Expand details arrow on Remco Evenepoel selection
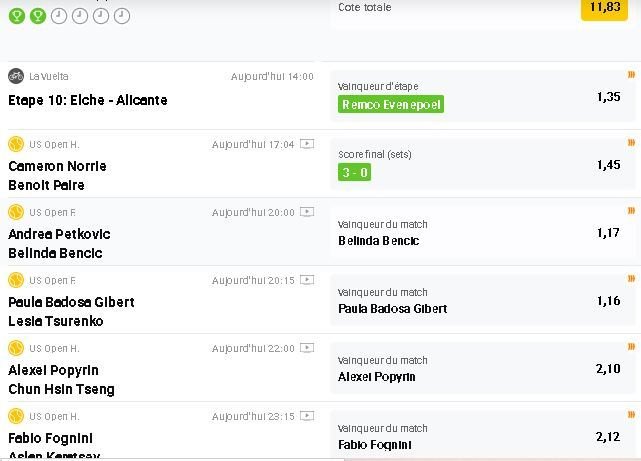The height and width of the screenshot is (461, 641). click(x=632, y=74)
